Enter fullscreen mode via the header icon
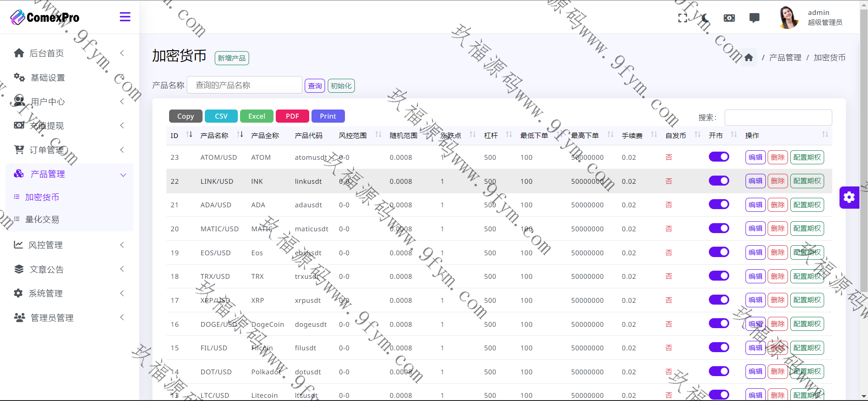The width and height of the screenshot is (868, 401). pos(683,18)
